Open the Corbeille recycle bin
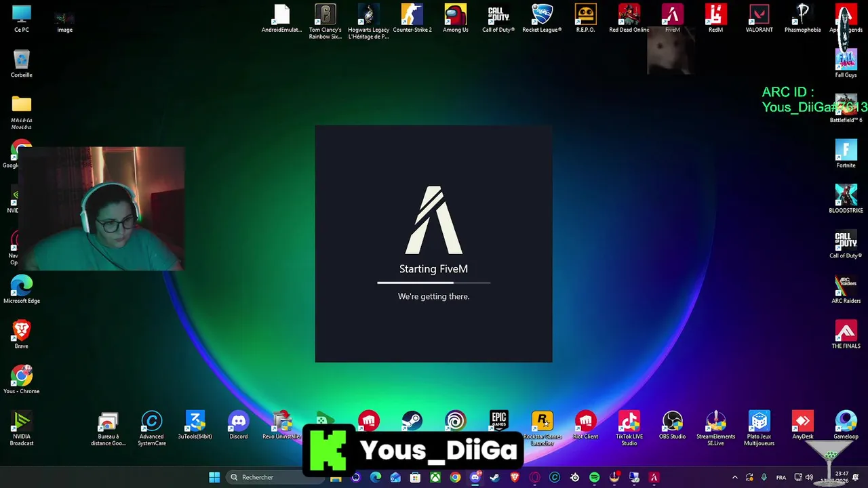Viewport: 868px width, 488px height. pos(22,64)
